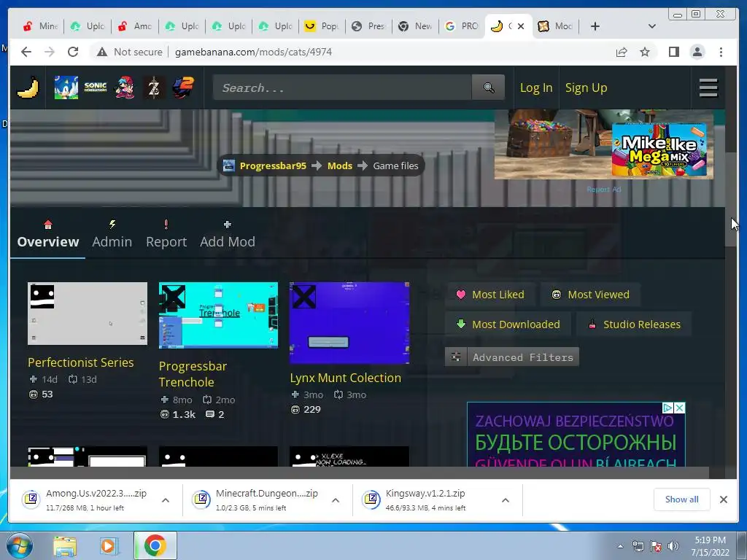Screen dimensions: 747x560
Task: Open File Explorer from the taskbar
Action: tap(65, 546)
